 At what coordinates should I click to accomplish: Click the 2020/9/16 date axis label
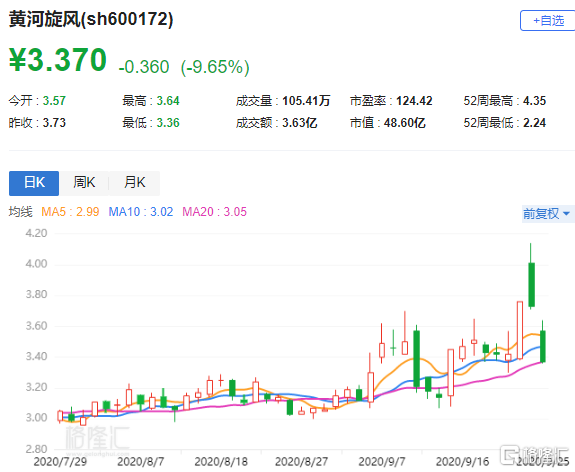pyautogui.click(x=462, y=461)
